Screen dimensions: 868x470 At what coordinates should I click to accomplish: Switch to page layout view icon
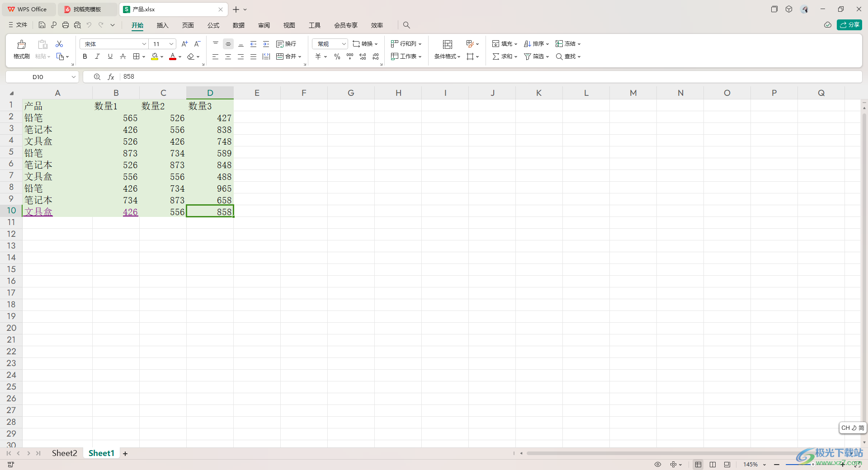click(712, 465)
